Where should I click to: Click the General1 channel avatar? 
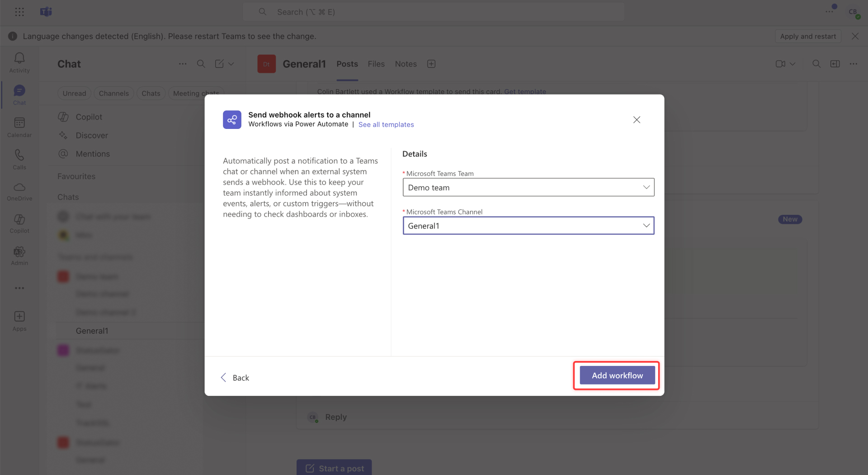tap(266, 64)
